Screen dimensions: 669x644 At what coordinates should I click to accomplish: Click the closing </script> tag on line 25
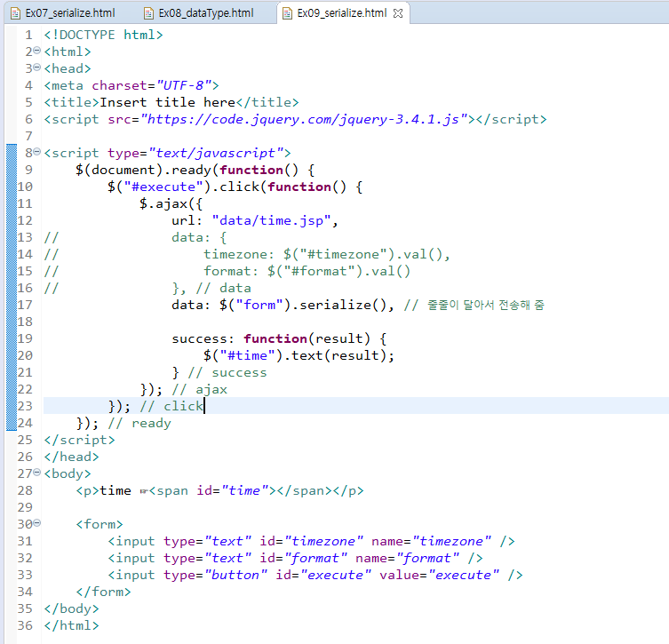coord(79,440)
